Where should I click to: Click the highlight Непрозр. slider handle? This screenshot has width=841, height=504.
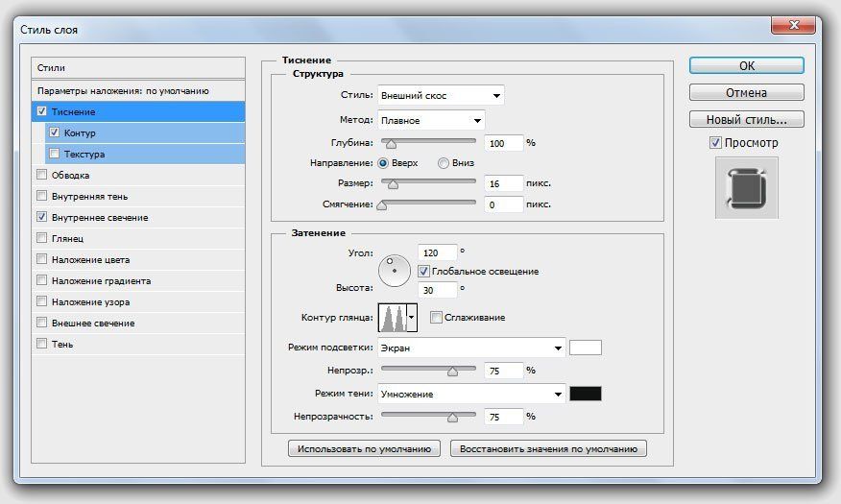coord(453,371)
